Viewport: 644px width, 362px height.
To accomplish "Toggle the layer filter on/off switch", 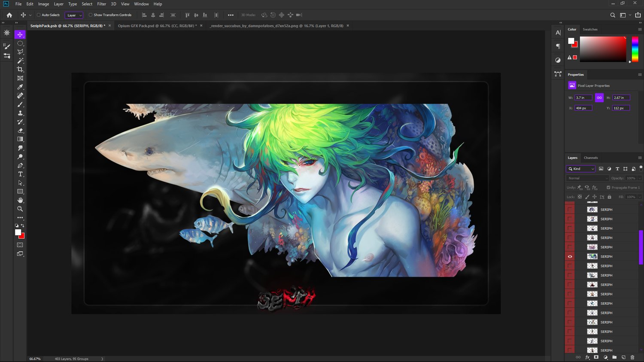I will click(x=641, y=168).
